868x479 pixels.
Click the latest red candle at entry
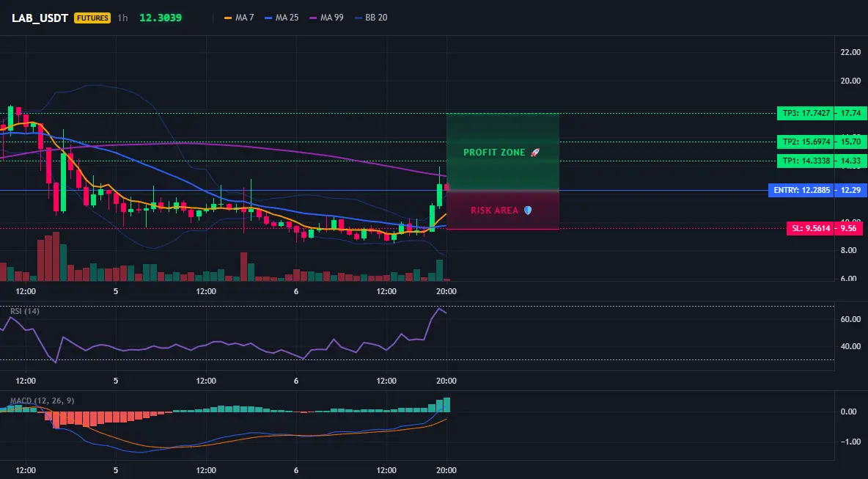coord(446,187)
